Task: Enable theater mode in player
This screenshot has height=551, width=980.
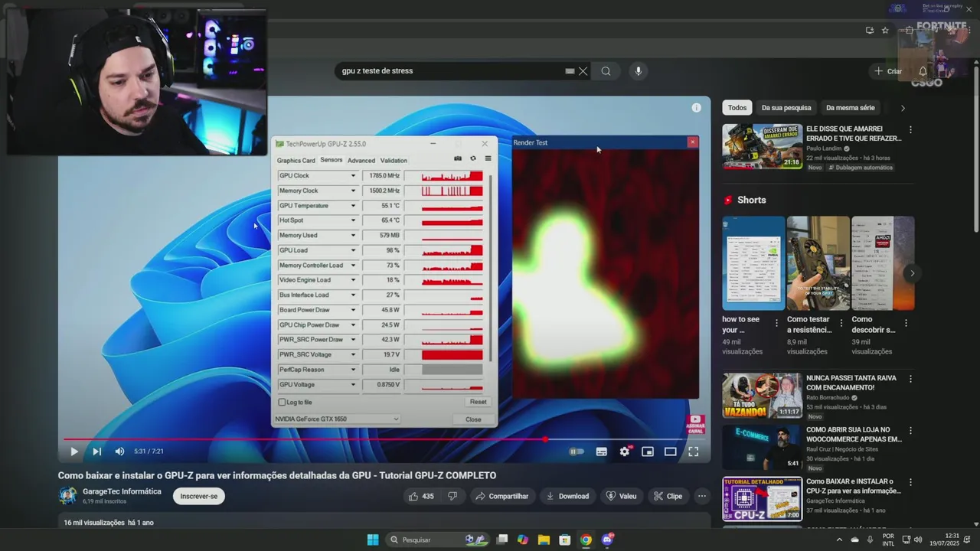Action: coord(670,452)
